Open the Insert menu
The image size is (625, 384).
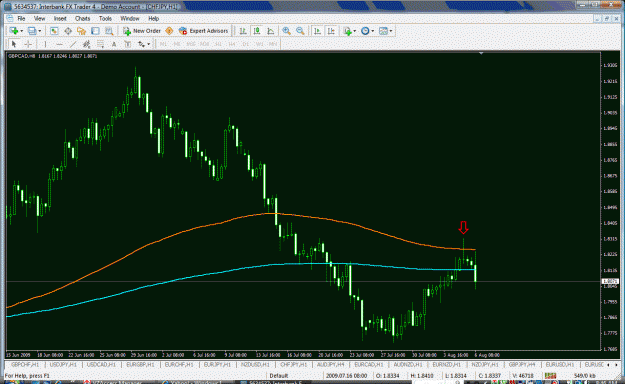pos(60,18)
